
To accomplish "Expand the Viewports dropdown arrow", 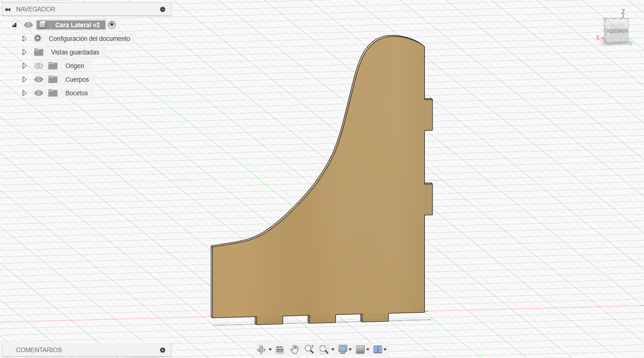I will (385, 350).
